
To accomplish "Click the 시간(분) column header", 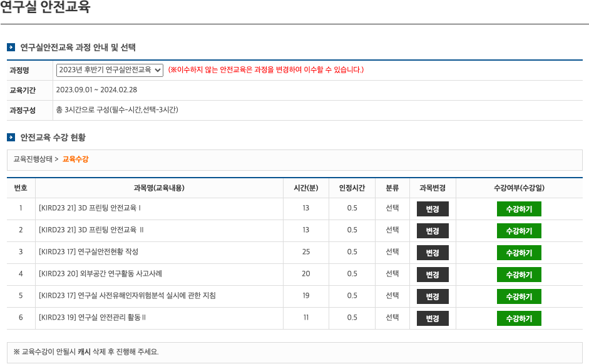I will pos(306,188).
